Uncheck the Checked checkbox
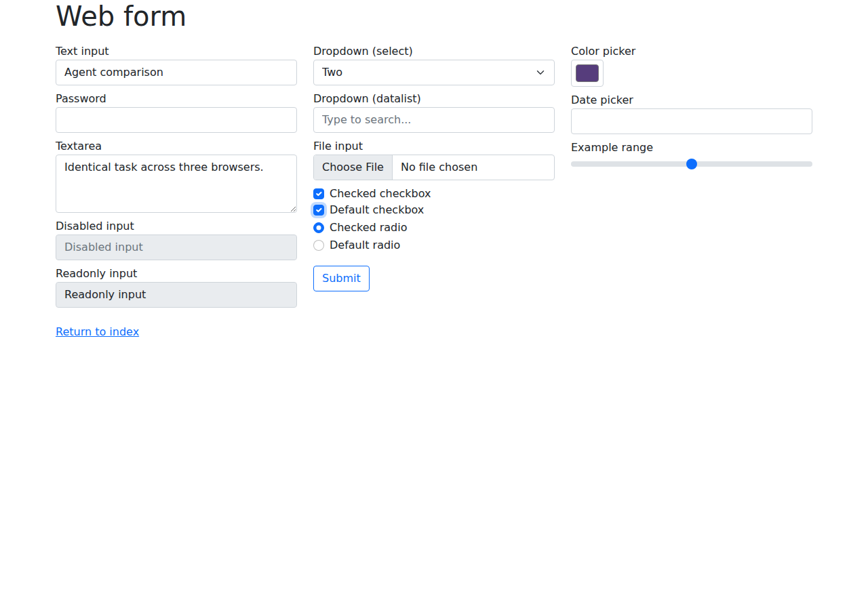The width and height of the screenshot is (868, 610). 319,194
